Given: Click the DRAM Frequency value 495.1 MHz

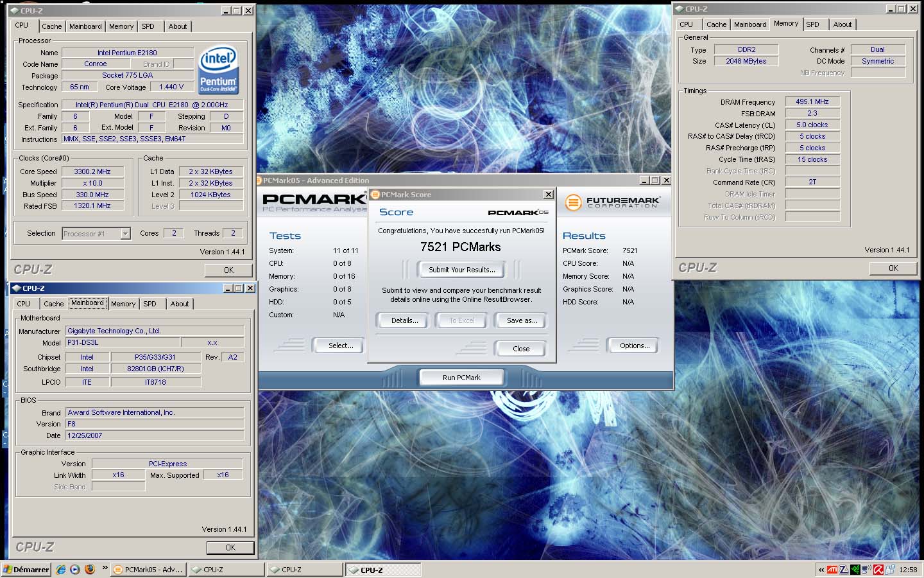Looking at the screenshot, I should pyautogui.click(x=812, y=101).
